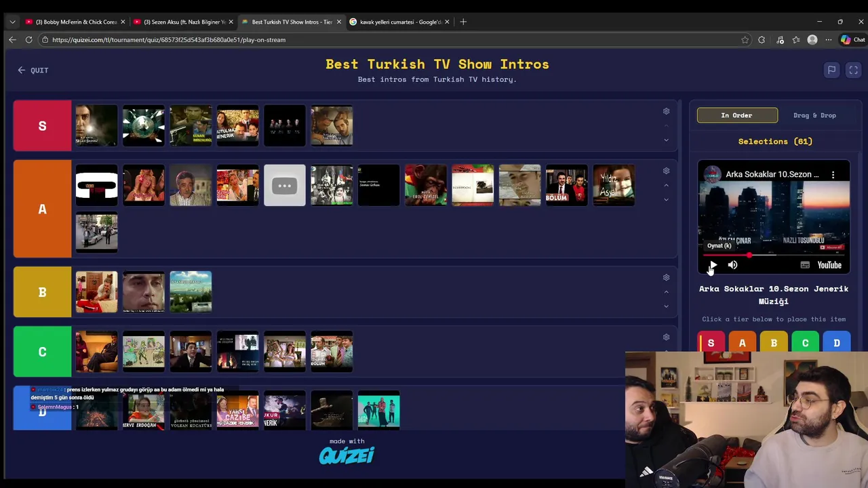Toggle YouTube subtitles icon
The width and height of the screenshot is (868, 488).
click(x=805, y=265)
